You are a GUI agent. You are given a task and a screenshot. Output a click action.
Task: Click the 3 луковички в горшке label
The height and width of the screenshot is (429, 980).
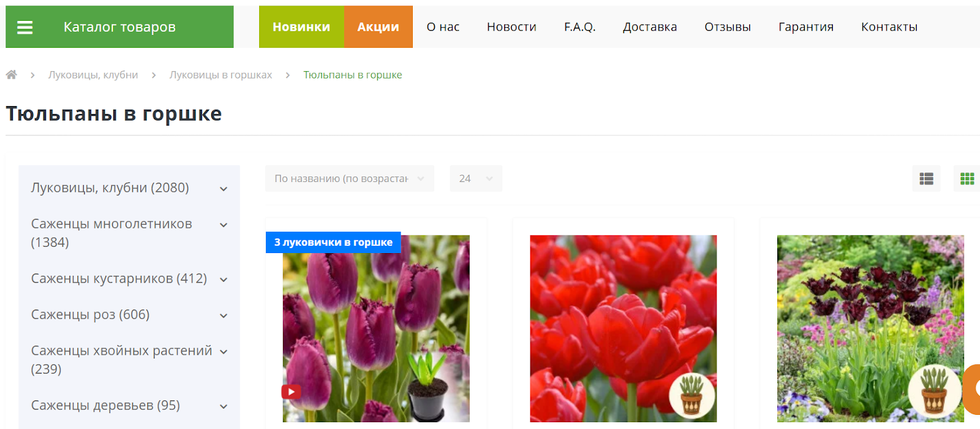point(333,242)
